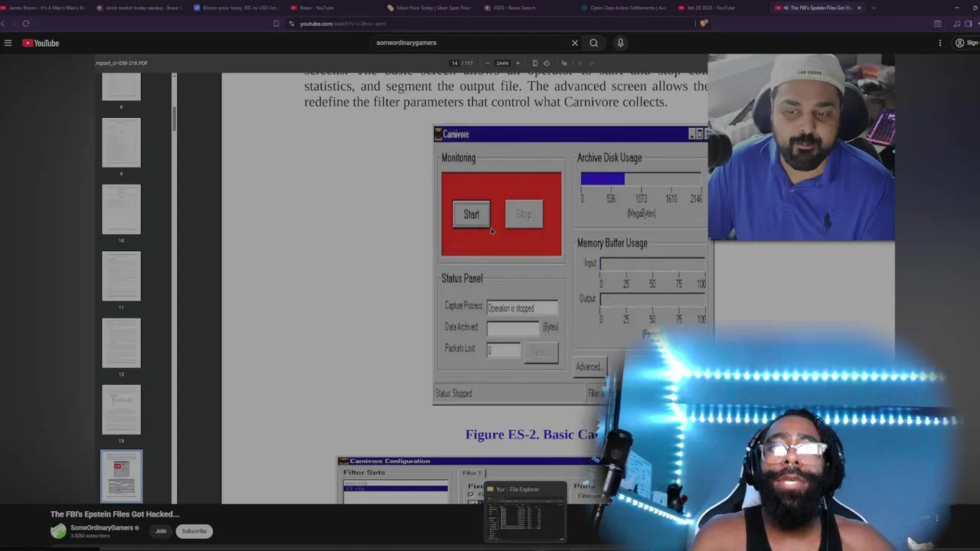Click the PDF zoom percentage 244% field
Image resolution: width=980 pixels, height=551 pixels.
click(x=502, y=63)
